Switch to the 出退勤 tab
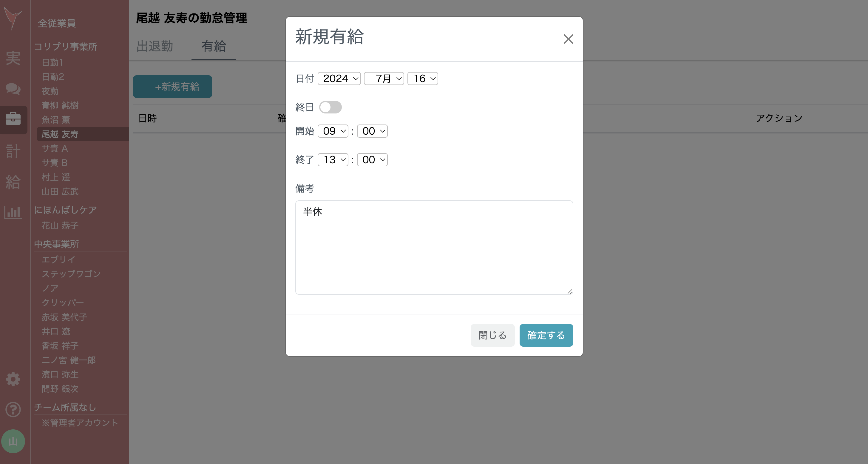The height and width of the screenshot is (464, 868). tap(155, 47)
